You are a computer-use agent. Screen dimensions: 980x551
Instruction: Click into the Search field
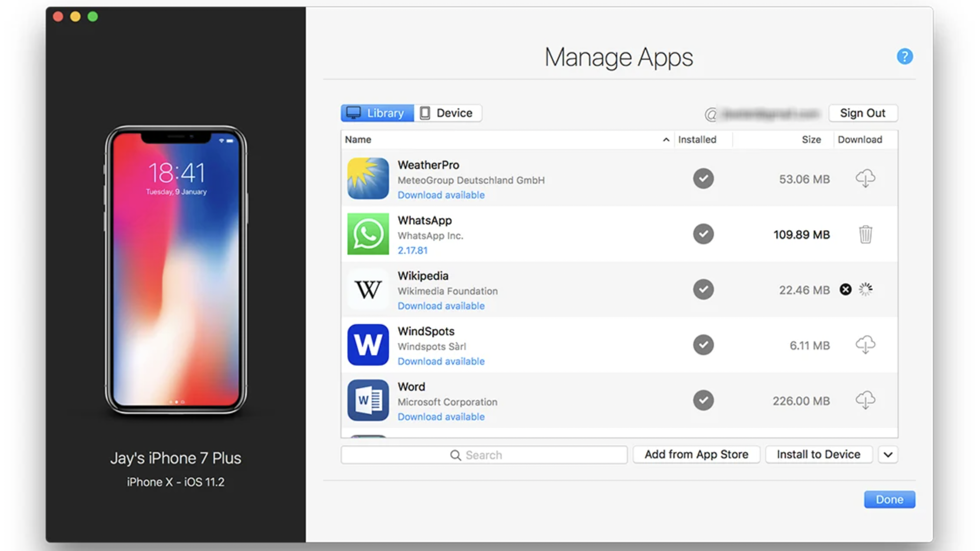(x=484, y=455)
